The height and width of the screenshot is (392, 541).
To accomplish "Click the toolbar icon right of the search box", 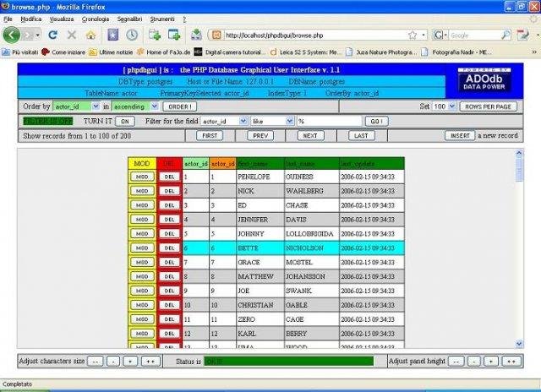I will coord(522,35).
